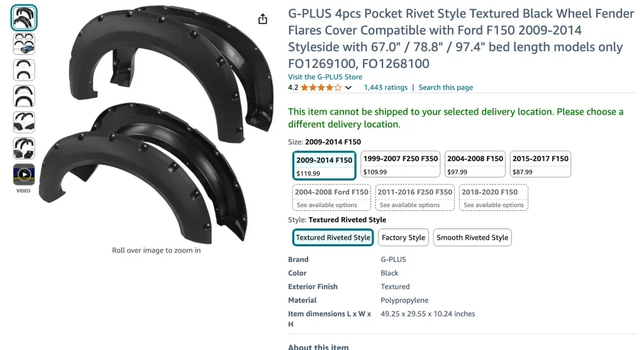Visit the G-PLUS Store link
Image resolution: width=644 pixels, height=350 pixels.
pos(325,77)
